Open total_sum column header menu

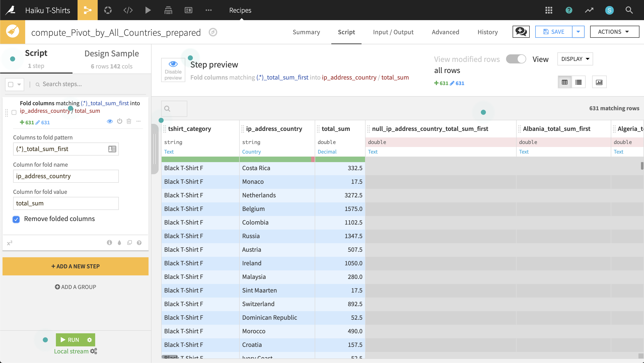coord(336,129)
